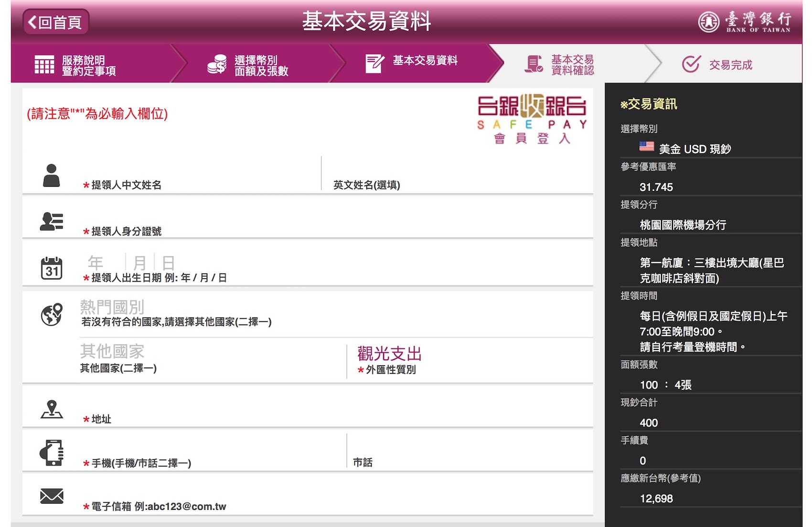The width and height of the screenshot is (812, 527).
Task: Click the person icon beside Chinese name
Action: click(x=51, y=175)
